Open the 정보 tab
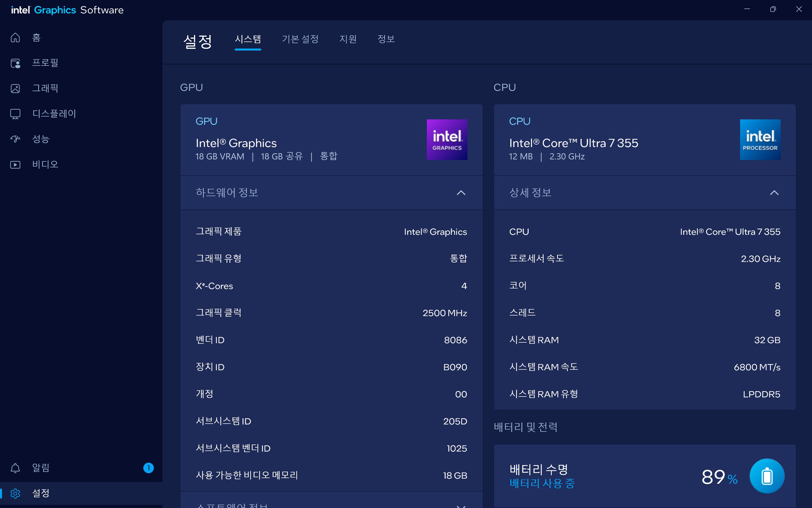812x508 pixels. (386, 39)
